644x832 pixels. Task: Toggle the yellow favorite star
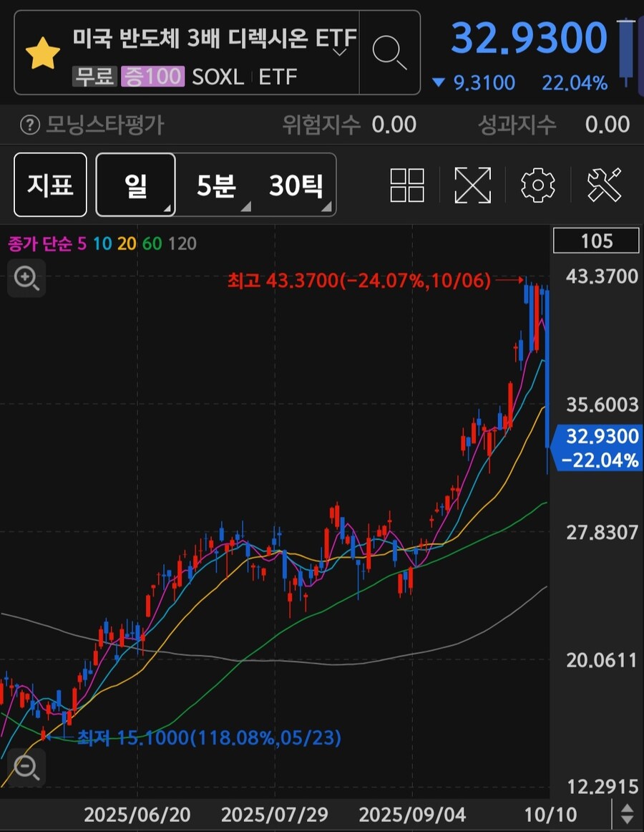pyautogui.click(x=43, y=54)
